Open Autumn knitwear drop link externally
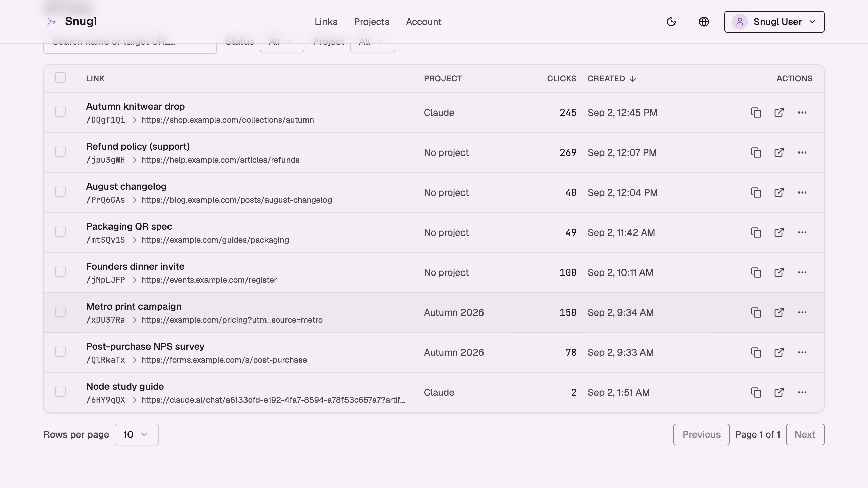This screenshot has height=488, width=868. click(x=779, y=113)
